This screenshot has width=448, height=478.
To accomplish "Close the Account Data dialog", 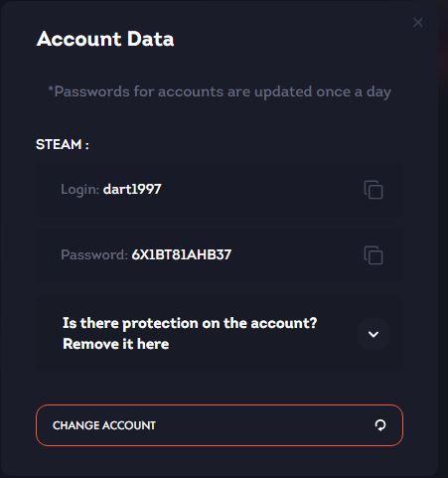I will (418, 23).
